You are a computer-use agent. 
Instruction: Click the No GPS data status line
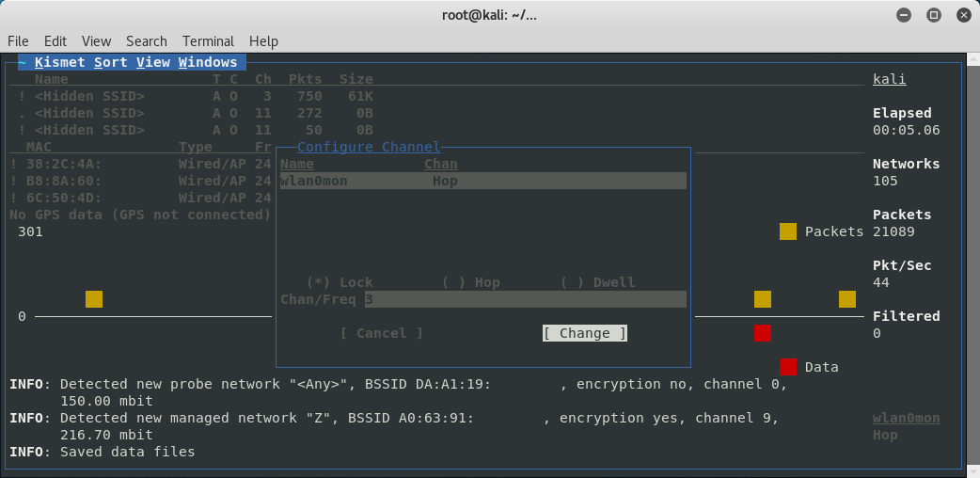[x=140, y=215]
